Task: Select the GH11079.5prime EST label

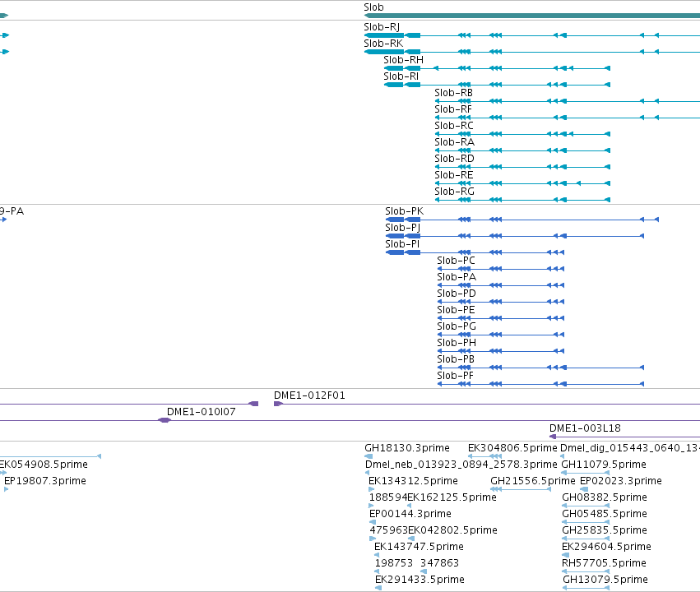Action: 604,465
